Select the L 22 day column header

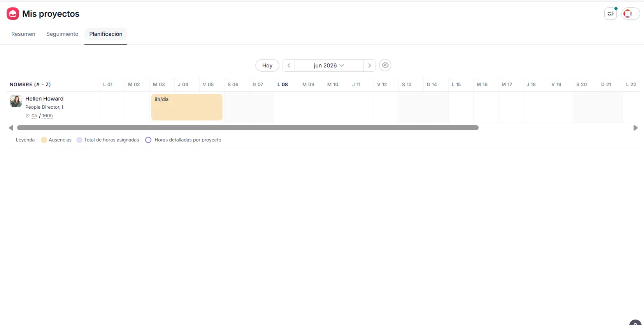pyautogui.click(x=631, y=84)
